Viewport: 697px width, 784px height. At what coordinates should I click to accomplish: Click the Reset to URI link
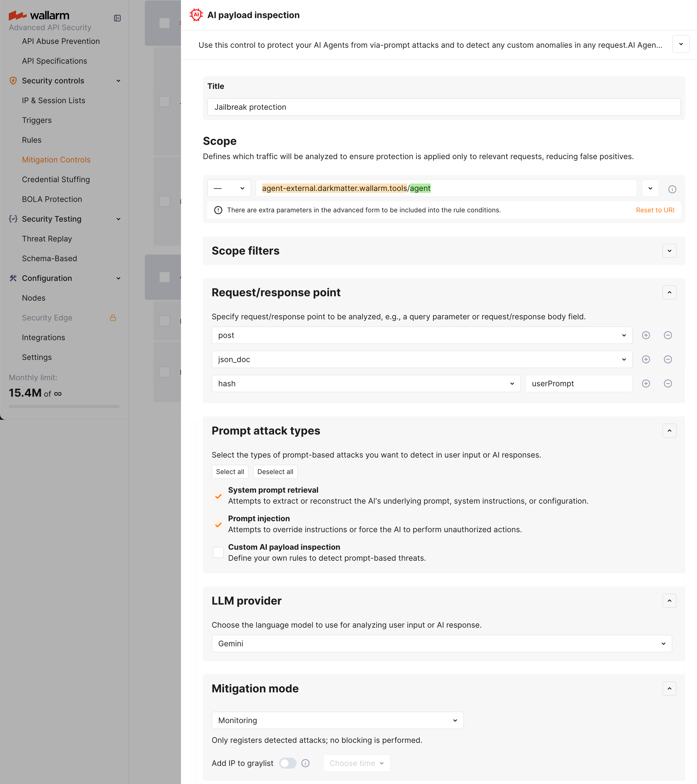pos(655,210)
